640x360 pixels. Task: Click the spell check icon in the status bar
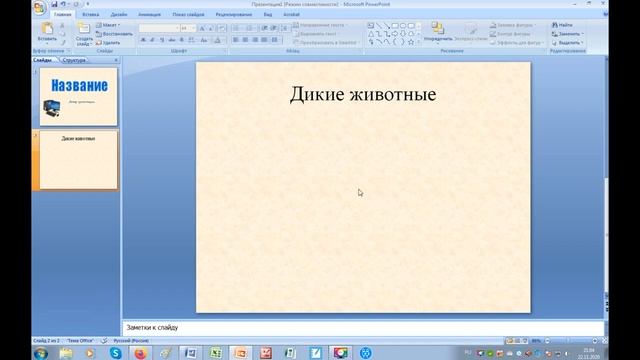(104, 340)
